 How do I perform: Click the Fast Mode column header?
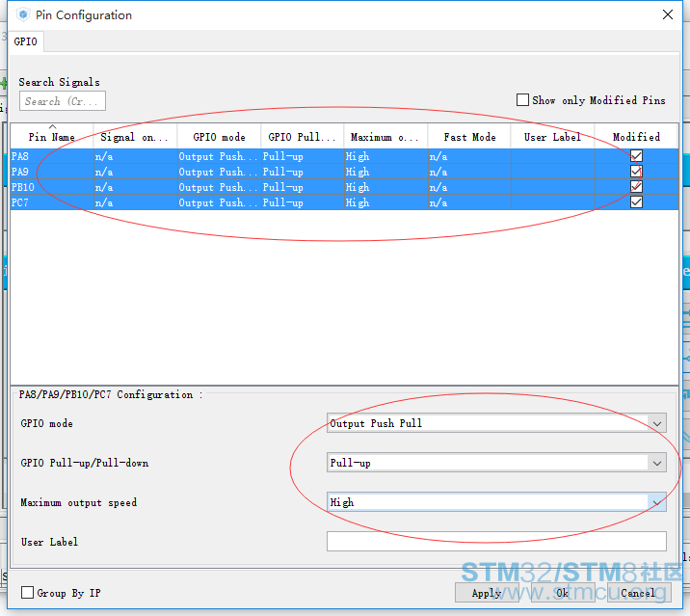[x=469, y=137]
